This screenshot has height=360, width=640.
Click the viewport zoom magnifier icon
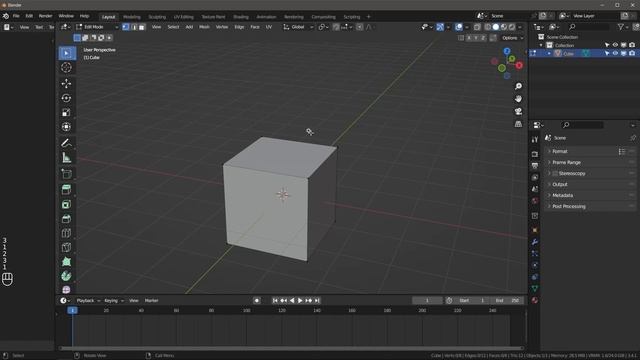point(518,86)
